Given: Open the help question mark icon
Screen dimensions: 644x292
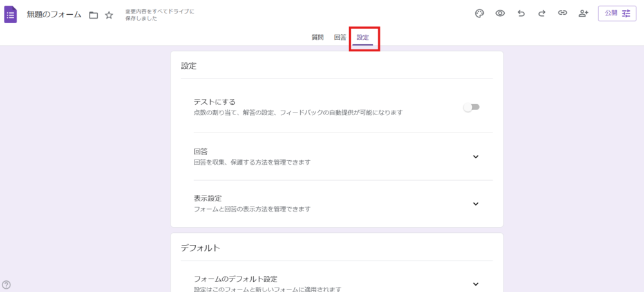Looking at the screenshot, I should [x=6, y=284].
